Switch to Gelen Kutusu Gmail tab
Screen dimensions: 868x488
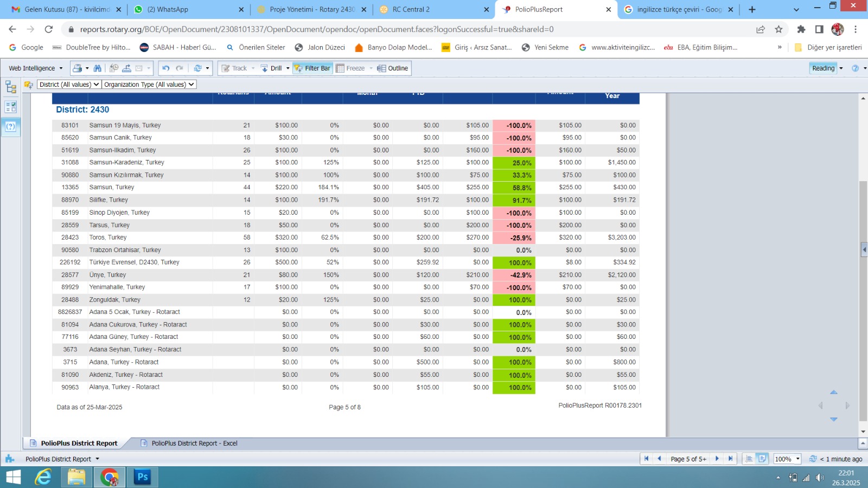[x=67, y=9]
